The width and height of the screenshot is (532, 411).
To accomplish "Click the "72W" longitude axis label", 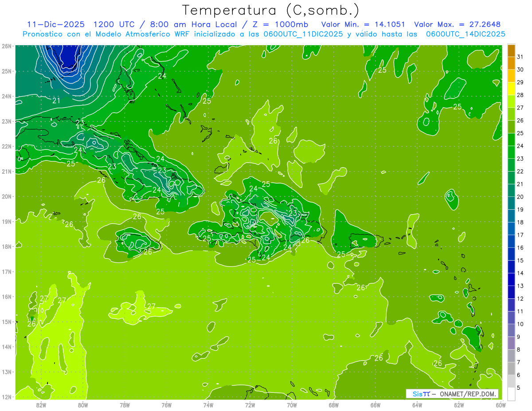I will point(250,405).
